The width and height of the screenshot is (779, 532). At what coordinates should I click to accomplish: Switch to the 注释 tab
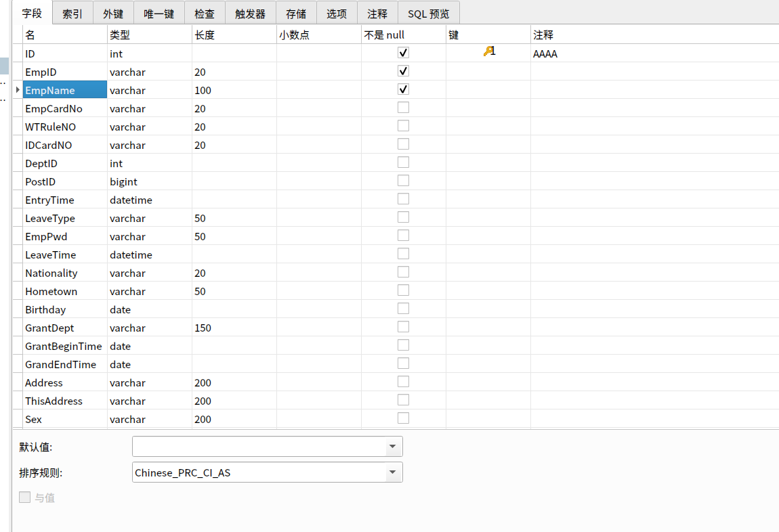tap(377, 14)
